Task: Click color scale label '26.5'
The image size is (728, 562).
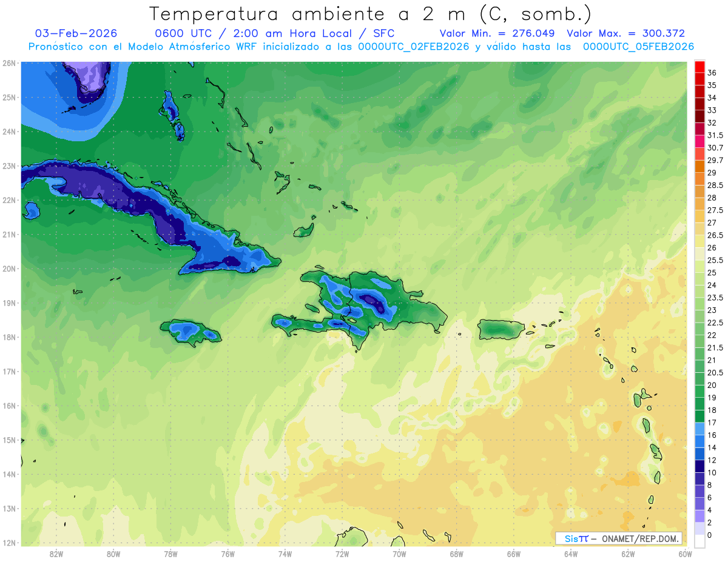Action: pyautogui.click(x=715, y=235)
